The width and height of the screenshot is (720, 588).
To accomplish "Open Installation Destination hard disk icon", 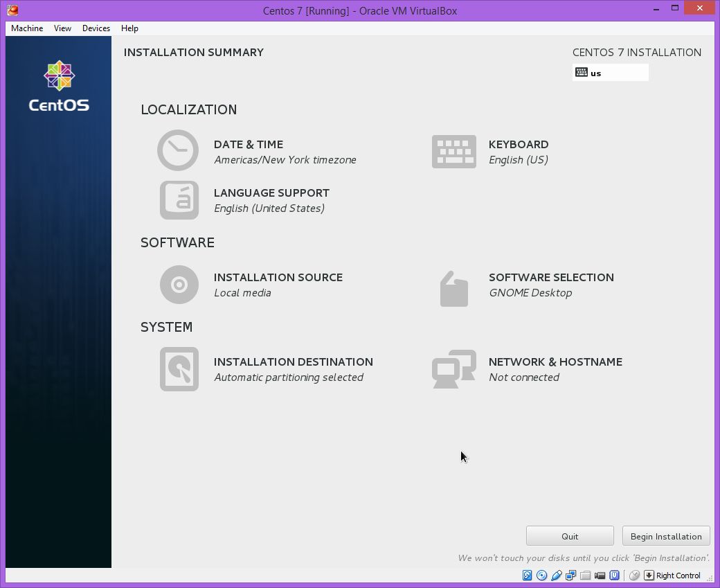I will pos(179,369).
